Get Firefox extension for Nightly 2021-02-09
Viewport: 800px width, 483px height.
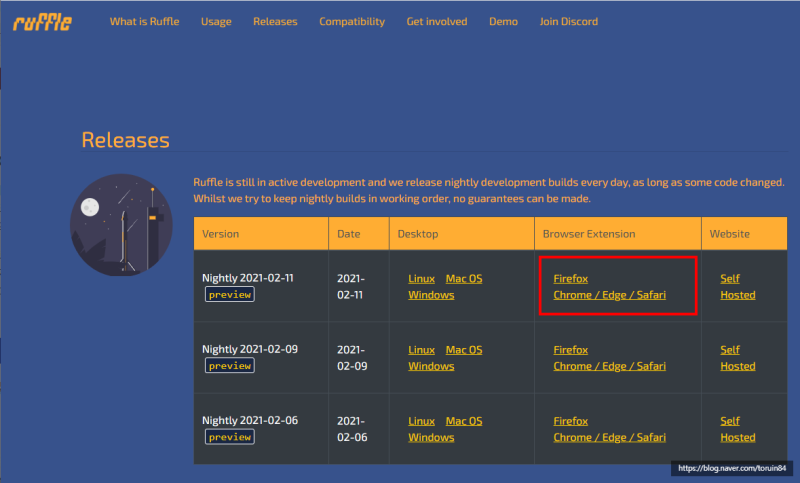pos(570,350)
